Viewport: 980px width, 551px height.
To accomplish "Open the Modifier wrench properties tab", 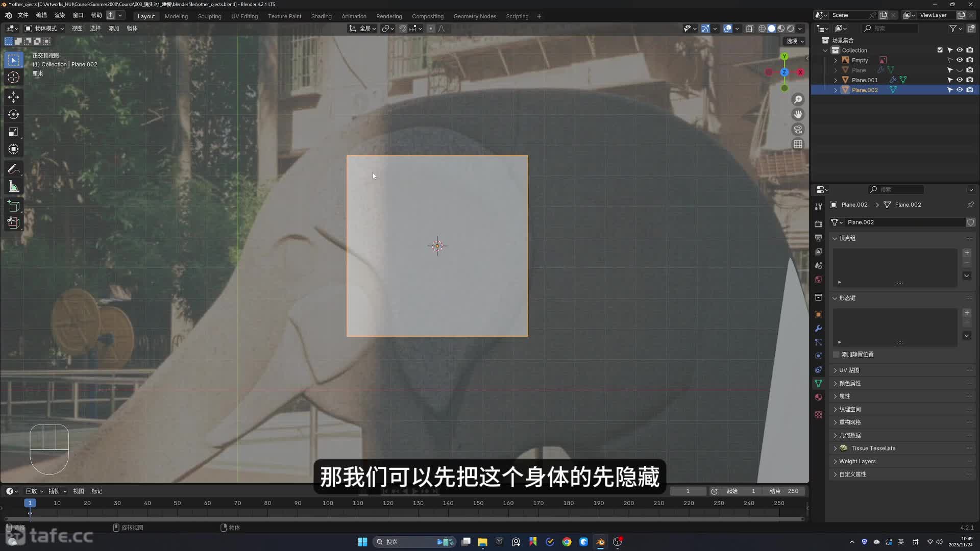I will click(818, 329).
